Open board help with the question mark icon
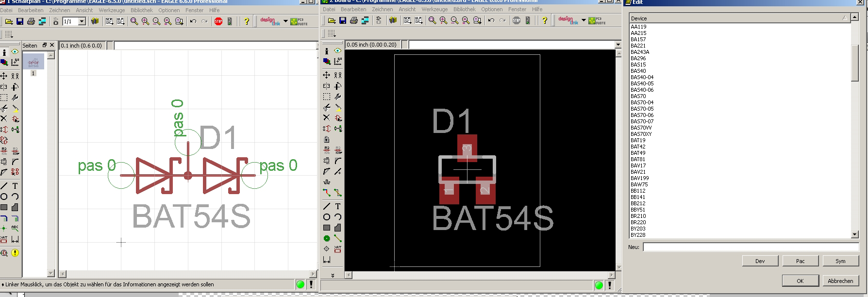The height and width of the screenshot is (297, 868). (545, 20)
